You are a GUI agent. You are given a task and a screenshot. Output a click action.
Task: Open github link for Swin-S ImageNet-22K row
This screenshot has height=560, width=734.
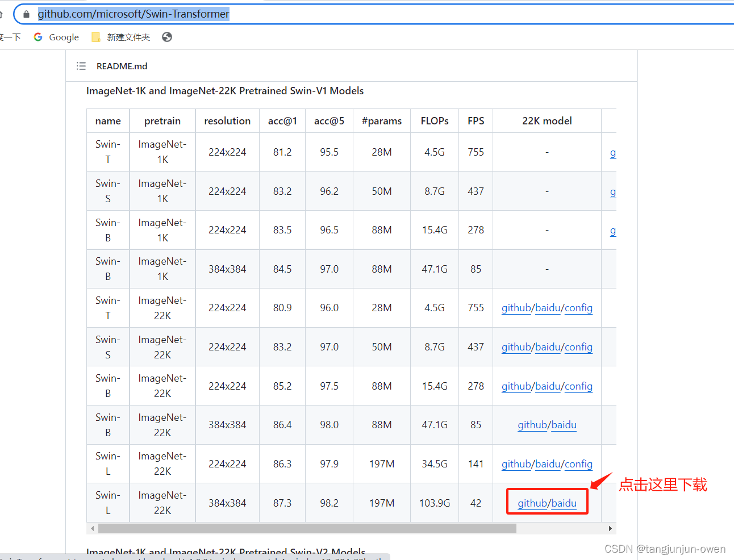click(x=516, y=347)
